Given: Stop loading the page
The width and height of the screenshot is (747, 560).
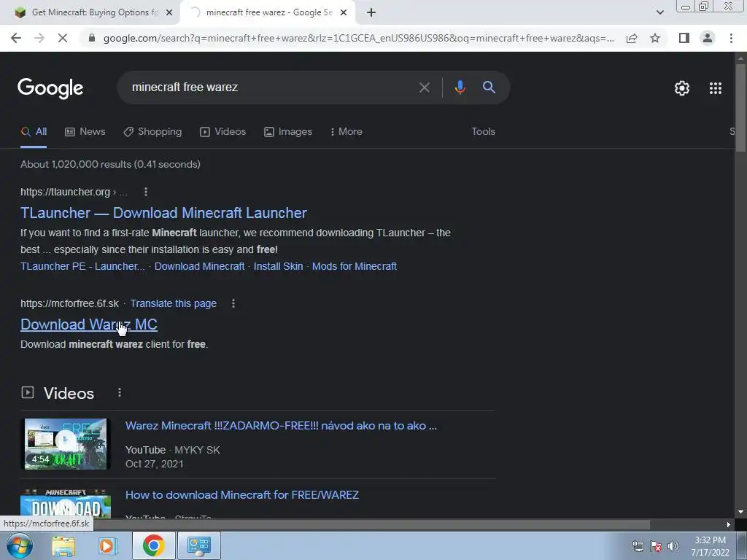Looking at the screenshot, I should click(x=63, y=38).
